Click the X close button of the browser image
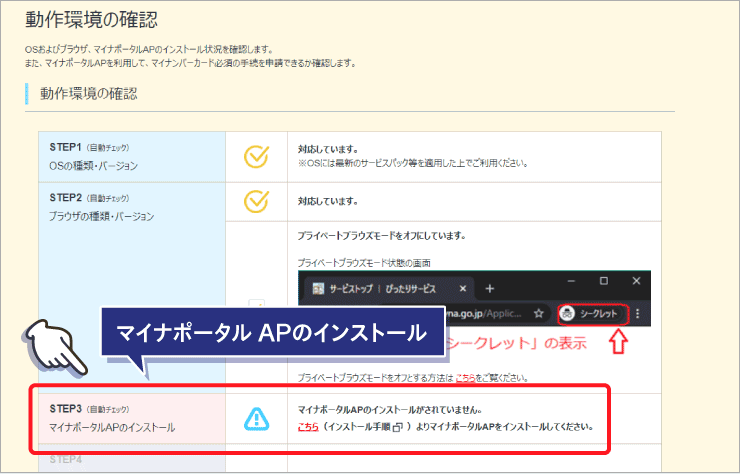Image resolution: width=740 pixels, height=474 pixels. [x=636, y=281]
